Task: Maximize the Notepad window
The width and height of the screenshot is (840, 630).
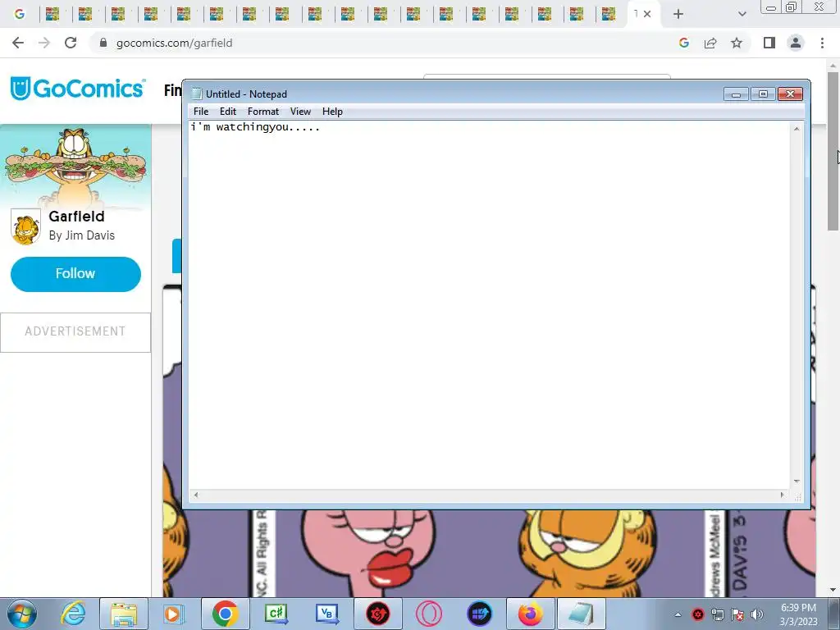Action: 763,94
